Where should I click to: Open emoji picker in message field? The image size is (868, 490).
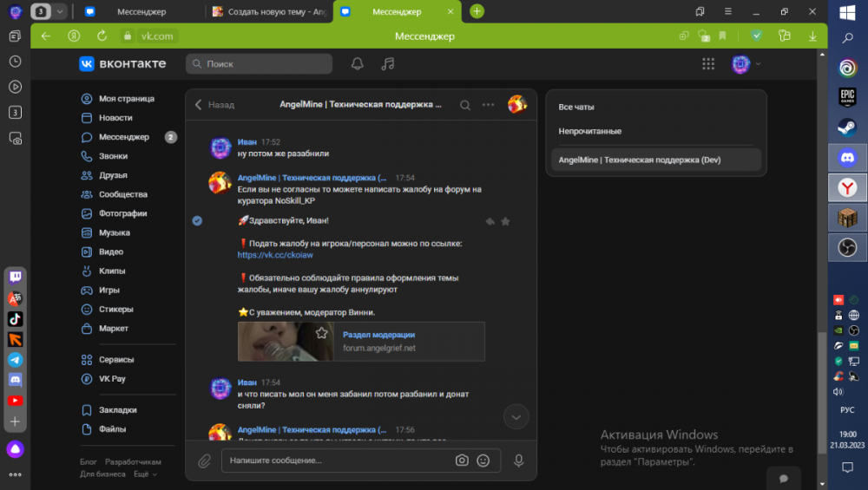coord(483,461)
